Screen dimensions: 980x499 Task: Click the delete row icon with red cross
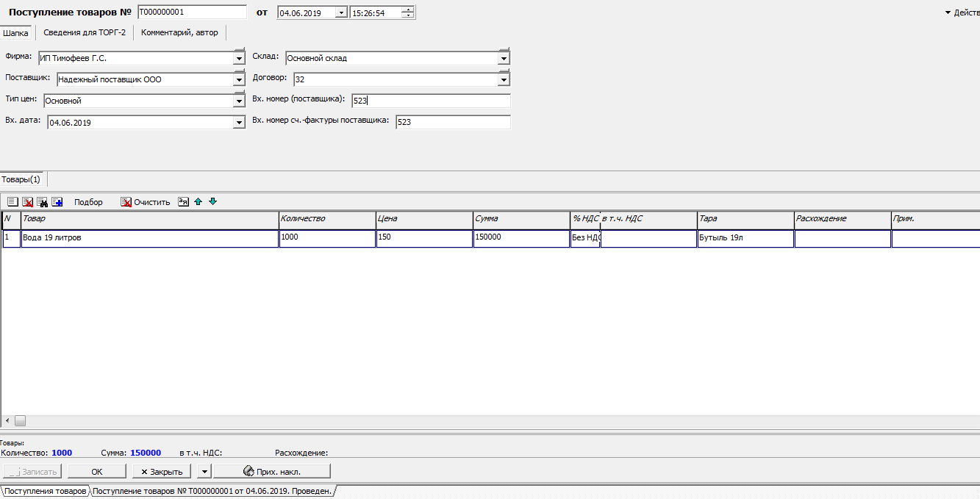point(27,202)
